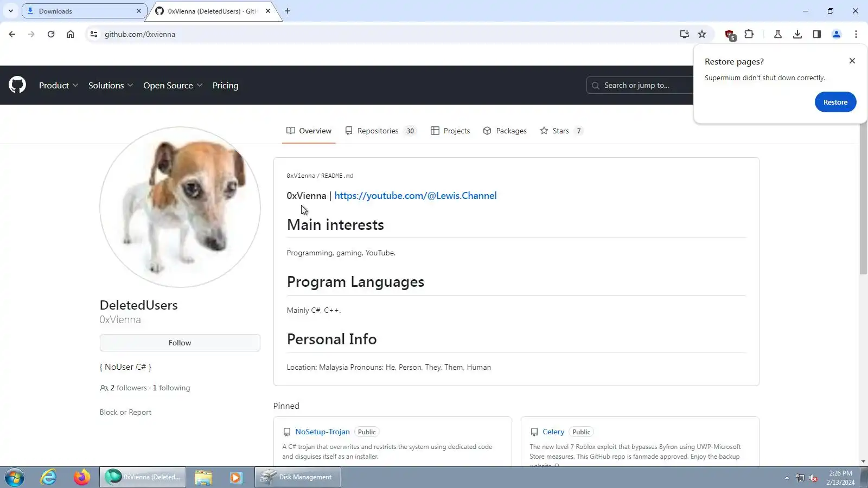Viewport: 868px width, 488px height.
Task: Expand the Open Source menu
Action: (x=173, y=85)
